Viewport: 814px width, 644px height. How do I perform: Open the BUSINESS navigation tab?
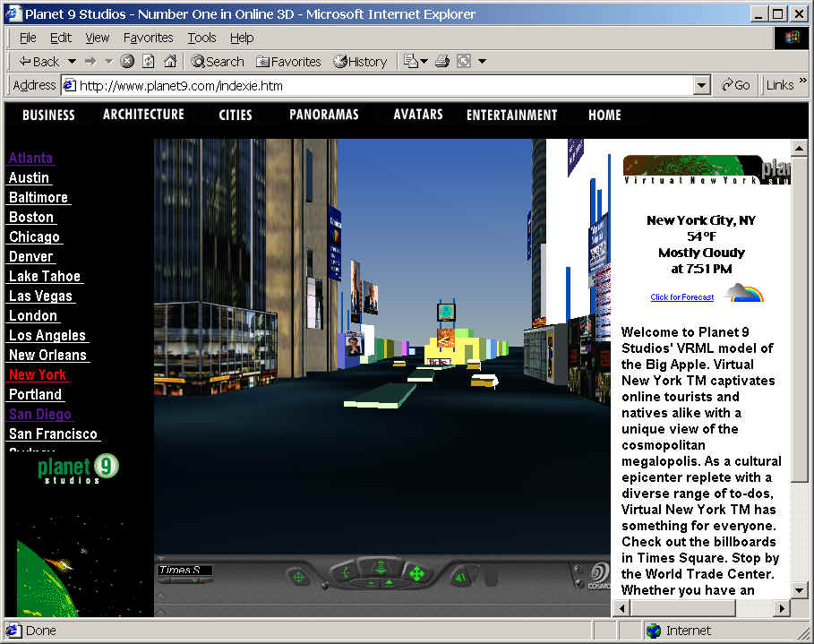click(48, 115)
